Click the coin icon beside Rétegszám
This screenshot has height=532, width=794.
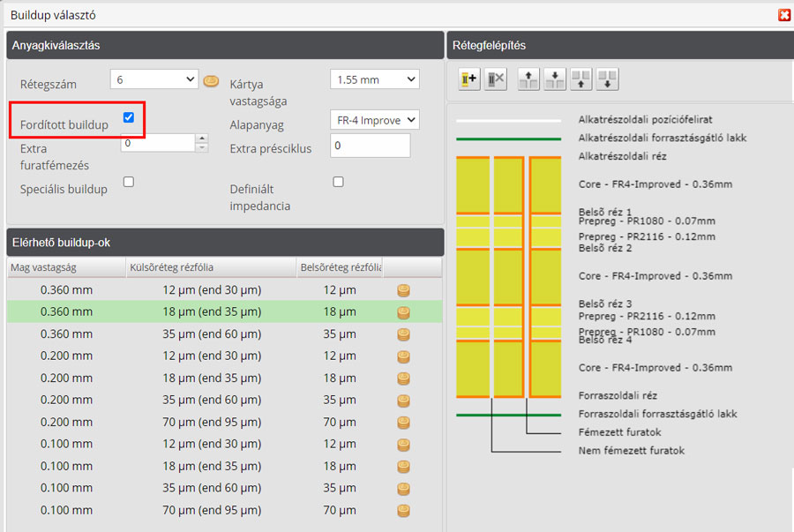pyautogui.click(x=211, y=80)
